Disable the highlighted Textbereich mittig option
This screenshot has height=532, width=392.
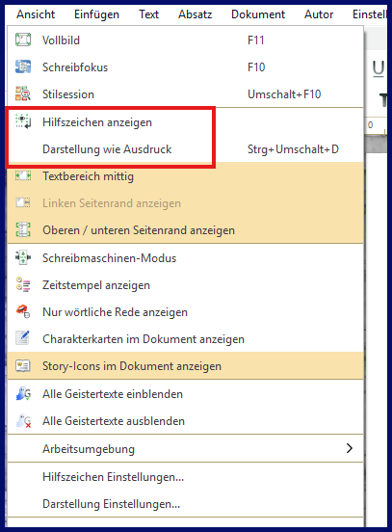(185, 176)
